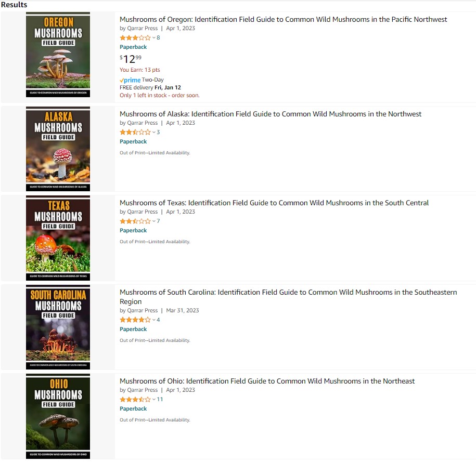Open the Mushrooms of Texas title link

[274, 203]
